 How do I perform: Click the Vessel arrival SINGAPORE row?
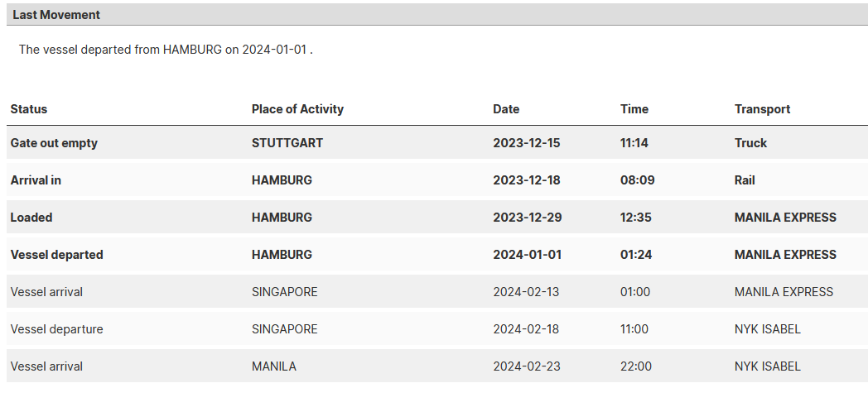click(x=437, y=291)
